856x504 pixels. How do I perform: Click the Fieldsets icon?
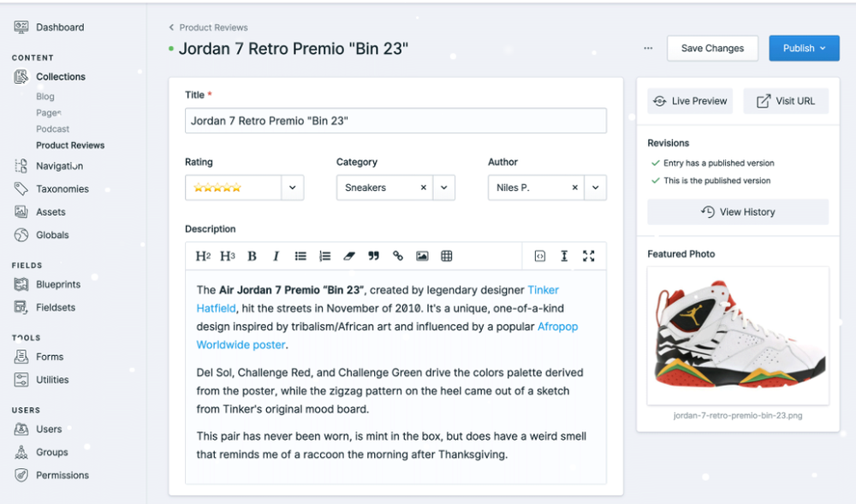(x=21, y=307)
